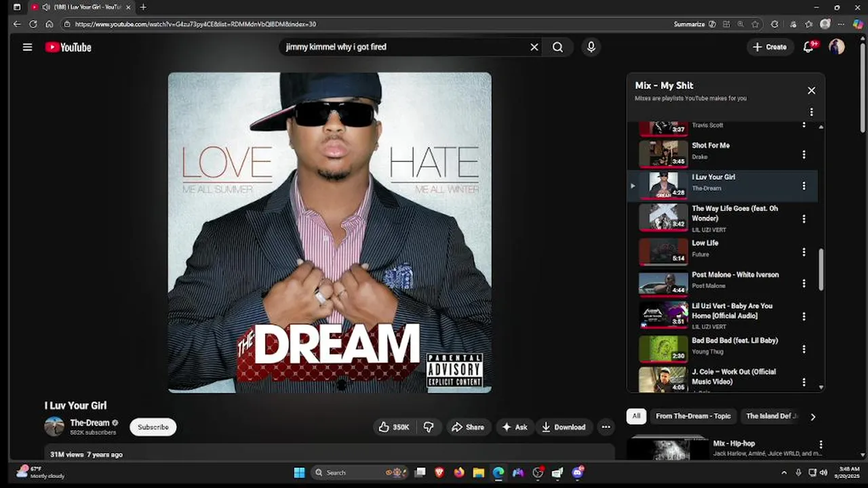Open Discord from the taskbar

(578, 472)
